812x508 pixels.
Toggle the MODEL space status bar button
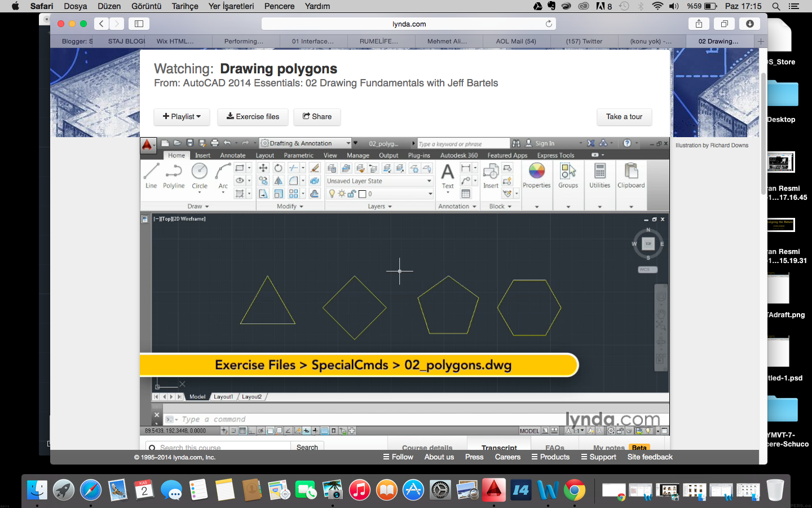[529, 431]
